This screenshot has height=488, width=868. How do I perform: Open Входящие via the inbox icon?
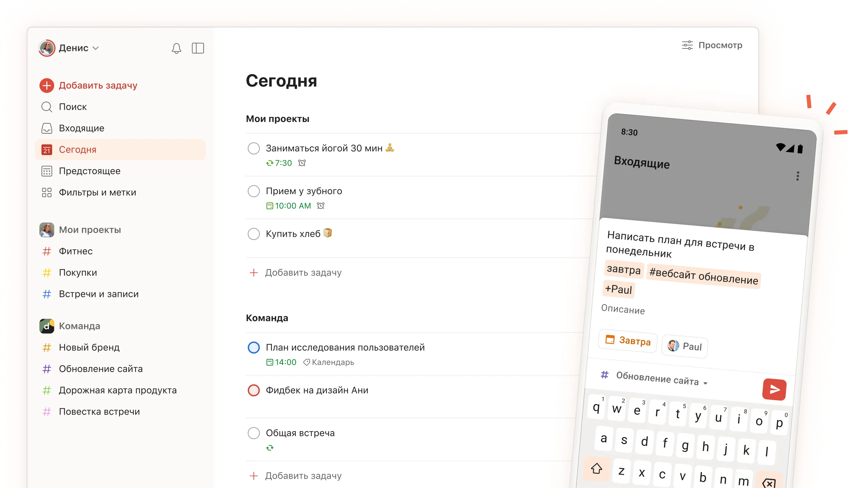click(x=47, y=128)
